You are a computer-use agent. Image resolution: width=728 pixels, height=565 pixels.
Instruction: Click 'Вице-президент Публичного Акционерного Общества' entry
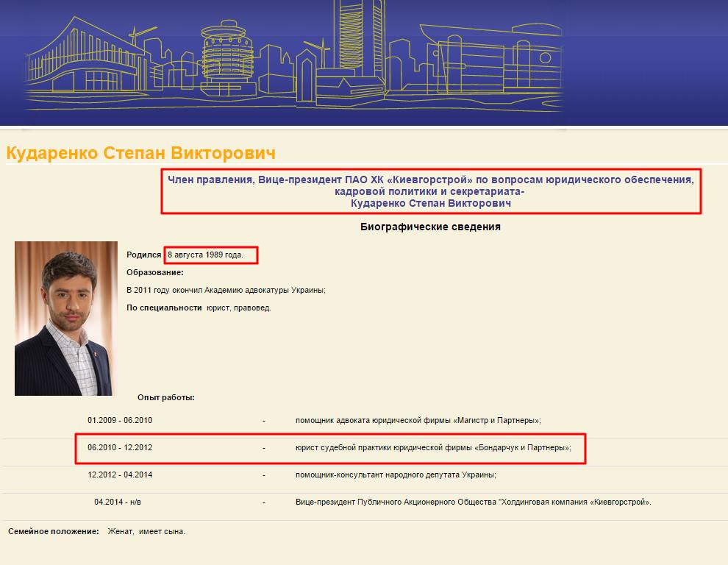pyautogui.click(x=473, y=502)
